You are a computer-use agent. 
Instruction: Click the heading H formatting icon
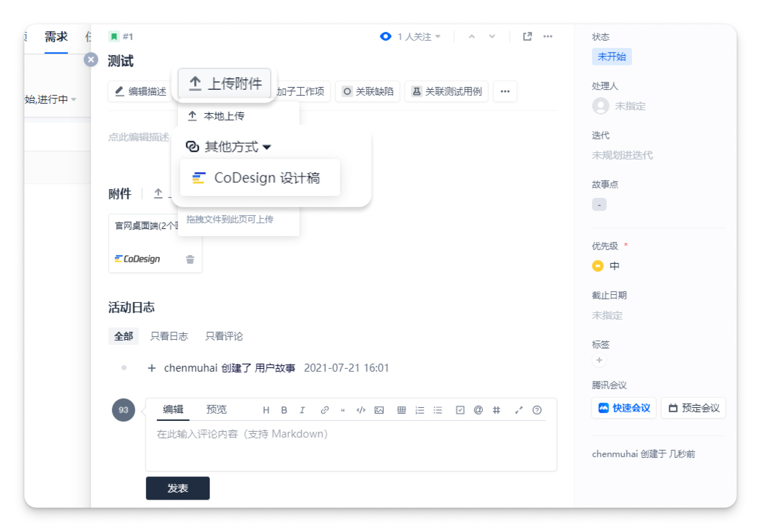coord(266,410)
